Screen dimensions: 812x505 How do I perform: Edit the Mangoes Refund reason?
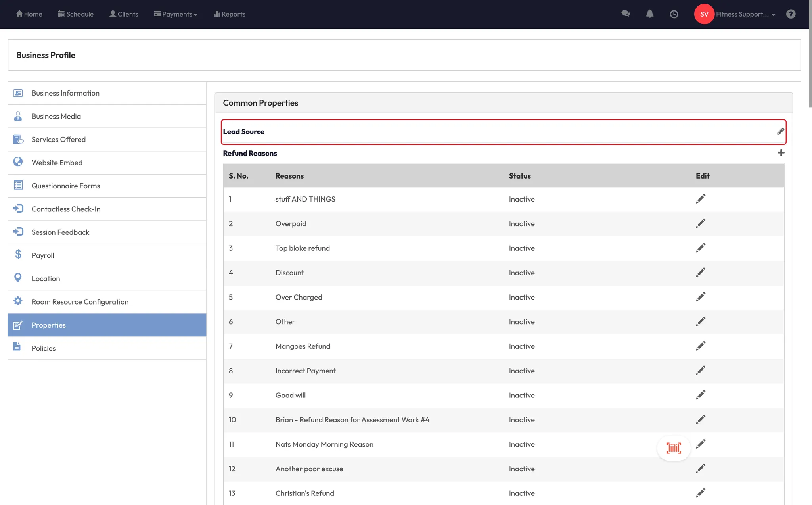tap(700, 346)
